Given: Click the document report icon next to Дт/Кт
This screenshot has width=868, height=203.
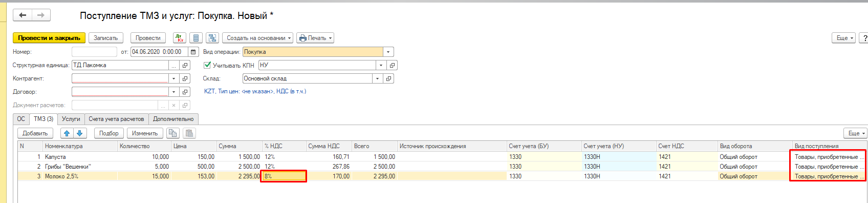Looking at the screenshot, I should click(196, 38).
